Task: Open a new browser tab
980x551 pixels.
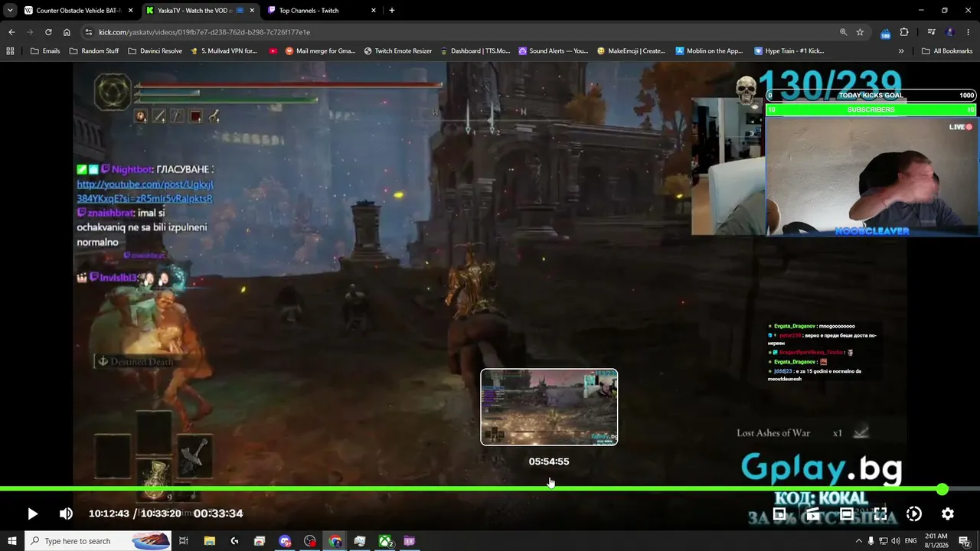Action: point(392,11)
